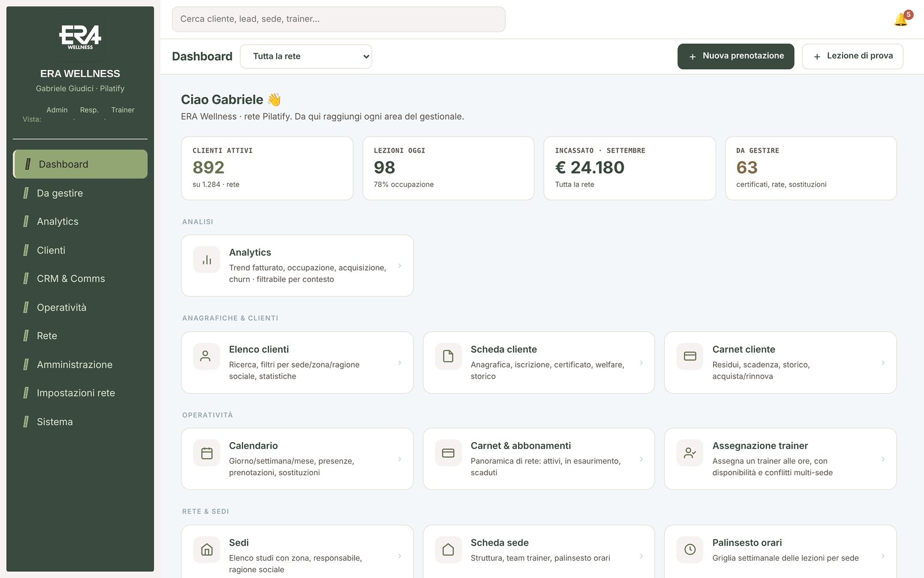Open Sistema in sidebar

pos(80,422)
